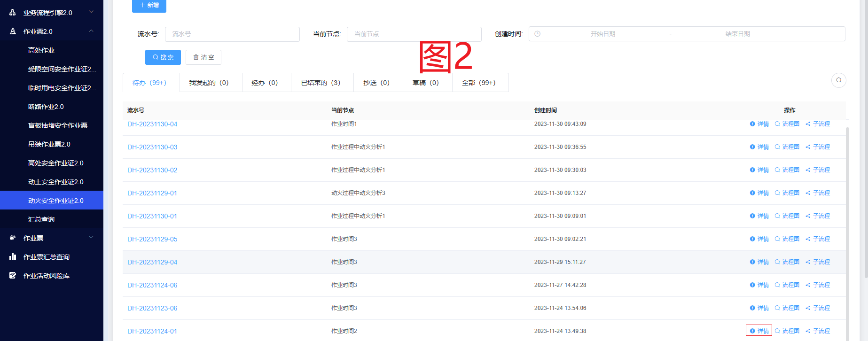Switch to the 待办 (99+) tab

pos(151,83)
